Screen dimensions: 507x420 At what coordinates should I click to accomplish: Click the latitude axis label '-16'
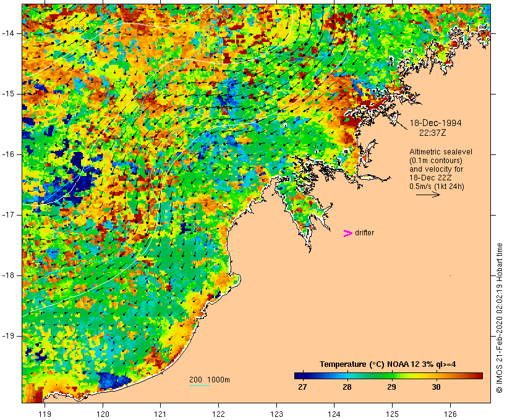[8, 154]
